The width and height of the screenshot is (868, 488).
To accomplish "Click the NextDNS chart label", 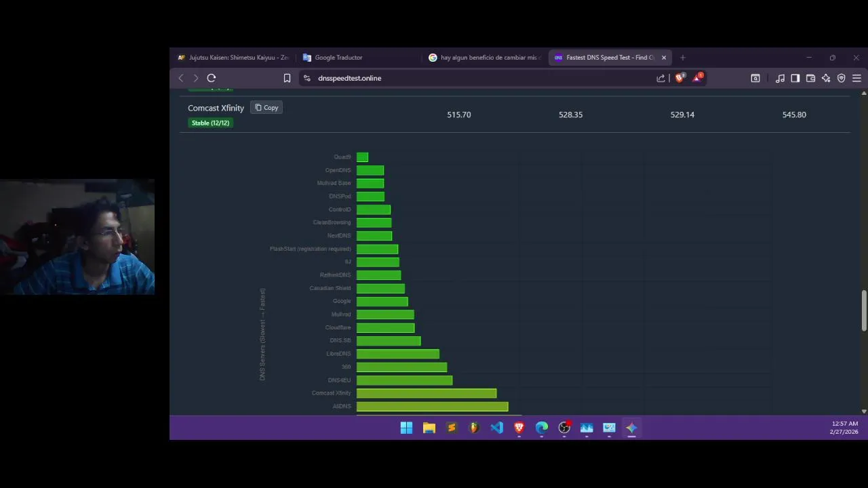I will (340, 236).
